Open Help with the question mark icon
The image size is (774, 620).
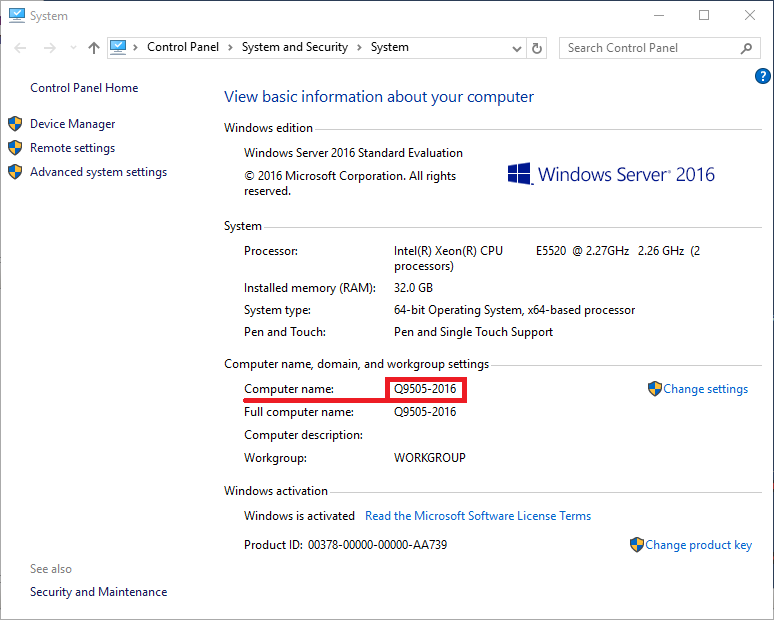point(763,76)
